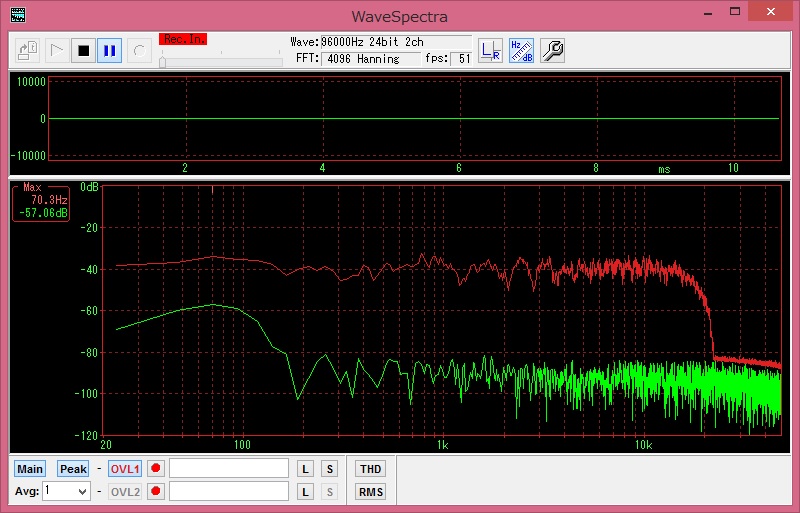Screen dimensions: 800x513
Task: Load overlay with OVL2 row L button
Action: click(305, 492)
